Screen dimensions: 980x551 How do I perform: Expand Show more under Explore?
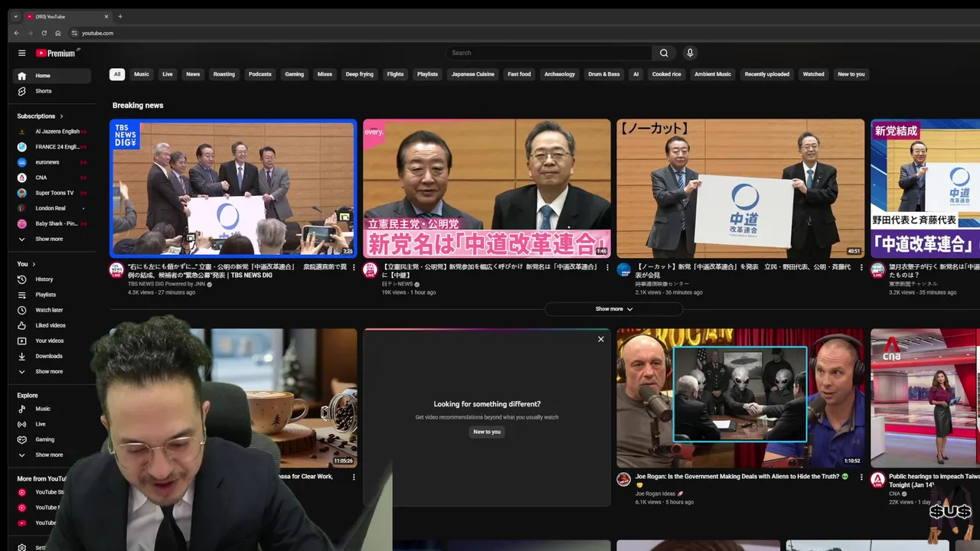[51, 455]
